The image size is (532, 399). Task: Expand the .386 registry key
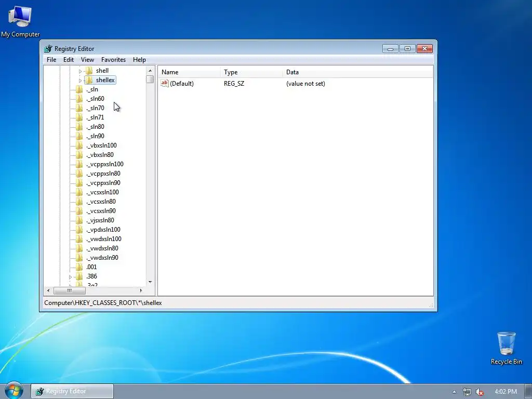pos(70,277)
